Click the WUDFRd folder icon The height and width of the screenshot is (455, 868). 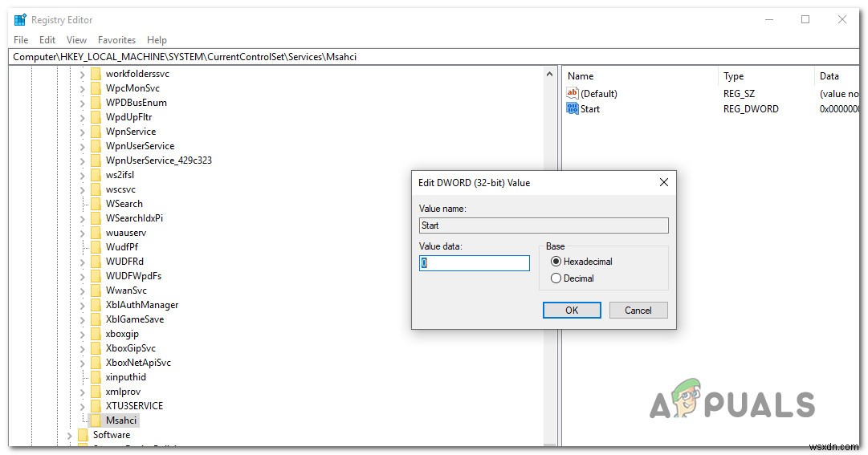click(x=96, y=262)
